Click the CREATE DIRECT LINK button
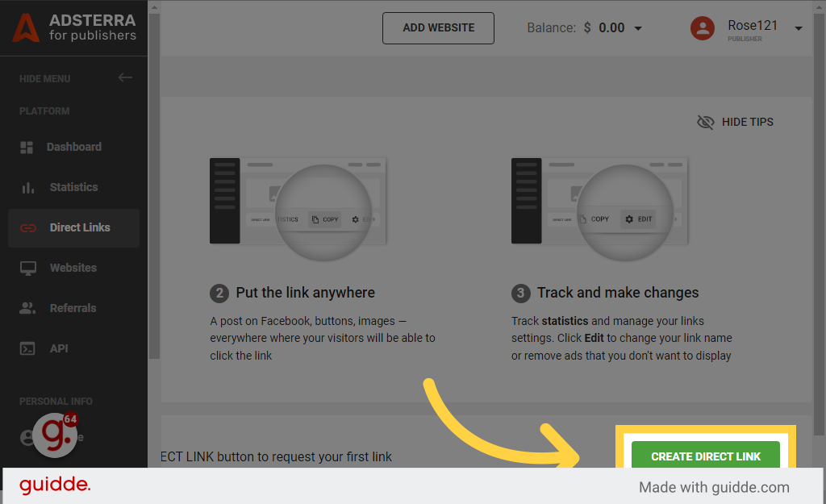 tap(705, 456)
